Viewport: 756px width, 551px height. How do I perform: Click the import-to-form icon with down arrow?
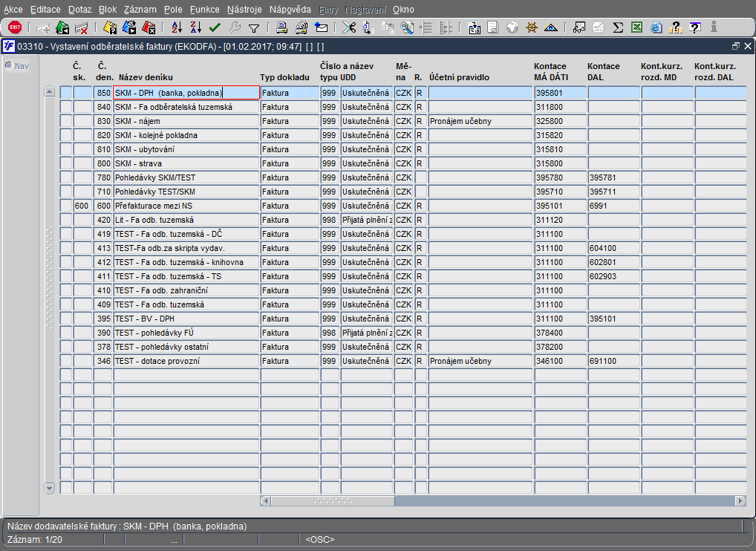[x=475, y=28]
